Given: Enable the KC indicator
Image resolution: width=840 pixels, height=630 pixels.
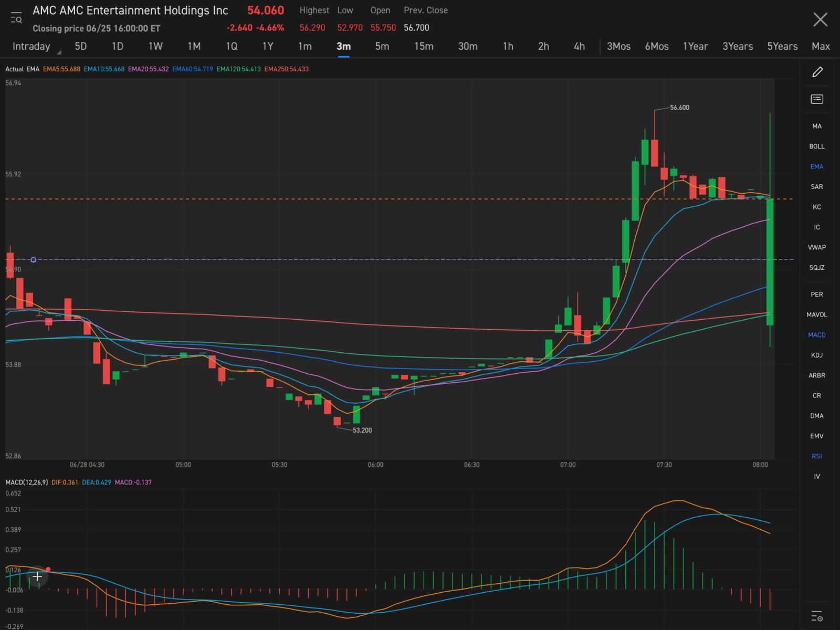Looking at the screenshot, I should coord(817,207).
